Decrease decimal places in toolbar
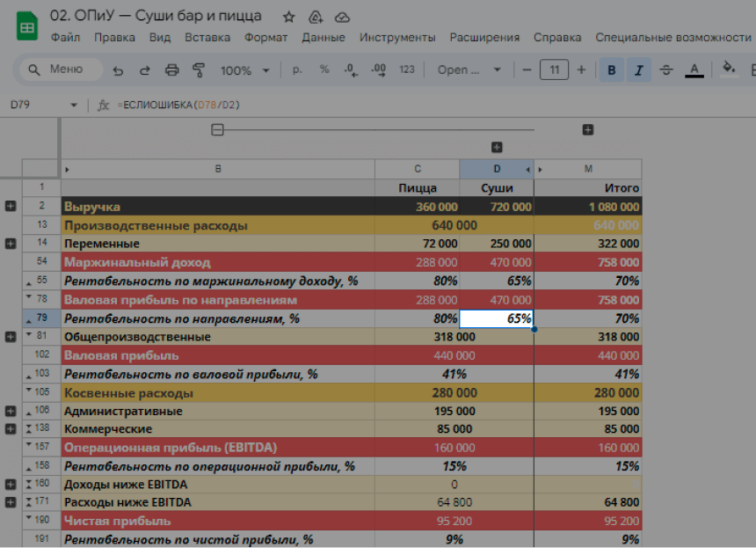This screenshot has width=756, height=548. tap(351, 69)
